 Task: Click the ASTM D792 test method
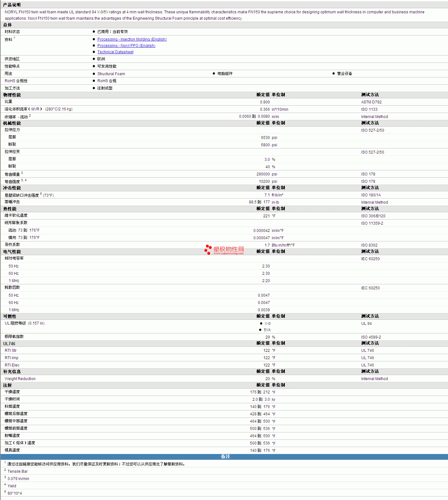(x=371, y=102)
